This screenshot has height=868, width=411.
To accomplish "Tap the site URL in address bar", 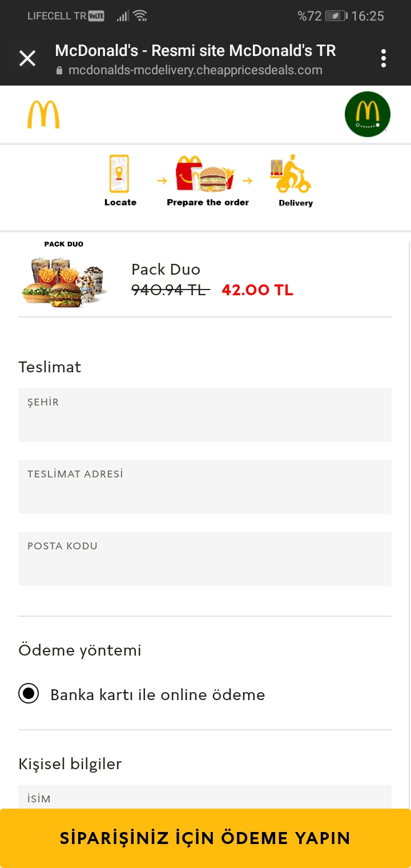I will 195,71.
